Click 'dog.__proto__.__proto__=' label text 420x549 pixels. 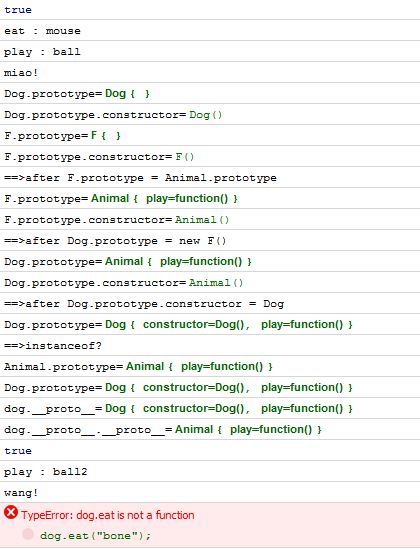point(89,430)
